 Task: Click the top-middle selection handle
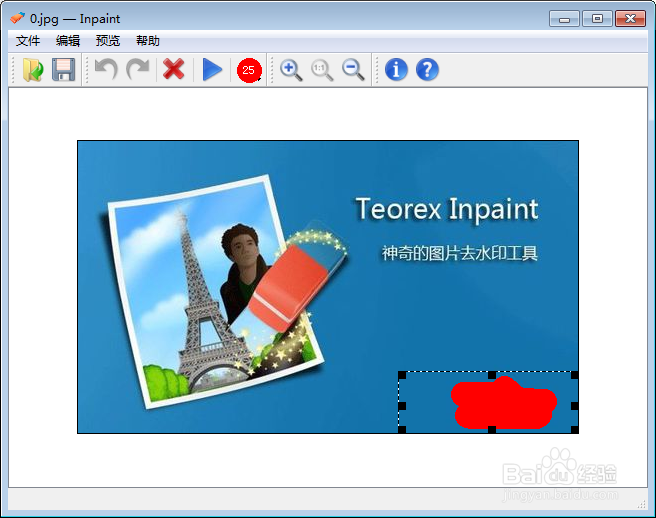click(x=492, y=375)
